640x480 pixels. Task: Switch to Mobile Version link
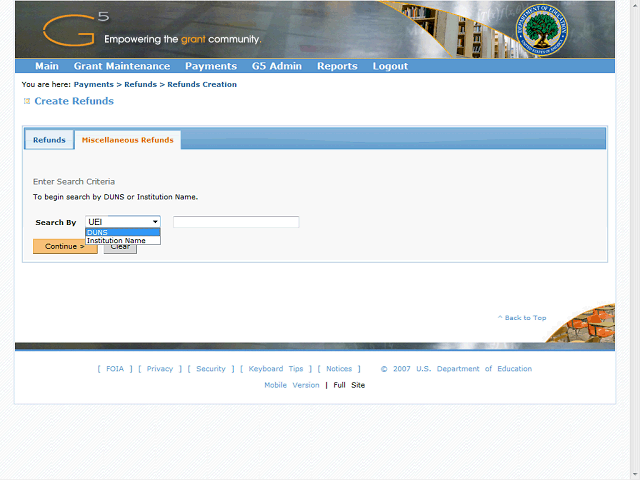point(292,385)
